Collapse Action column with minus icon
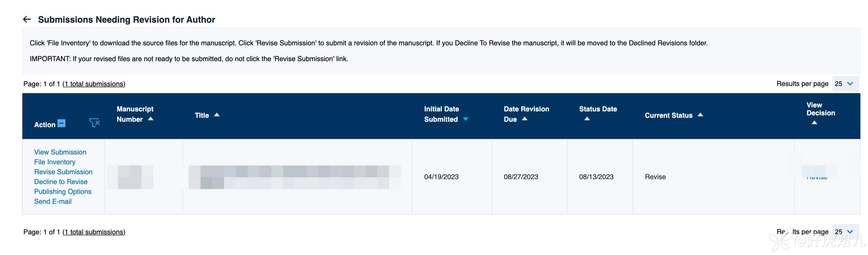The image size is (868, 255). click(61, 124)
